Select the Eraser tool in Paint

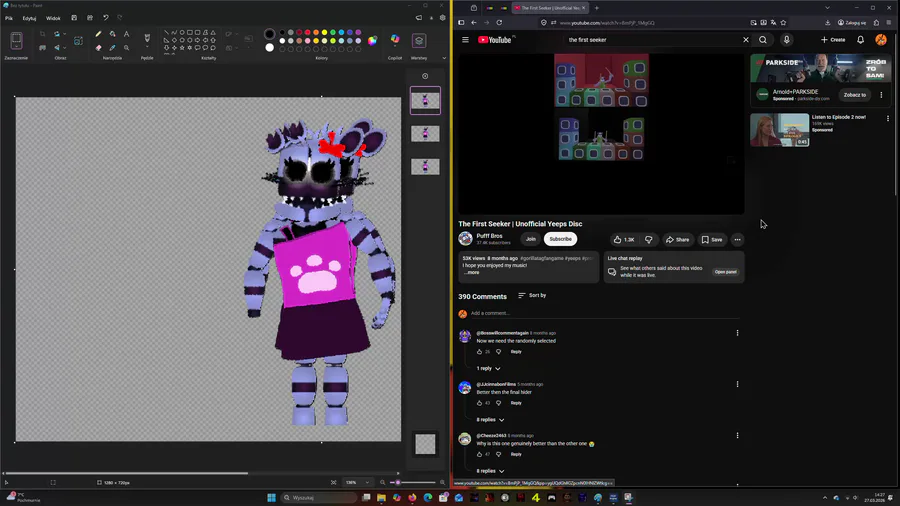coord(98,48)
